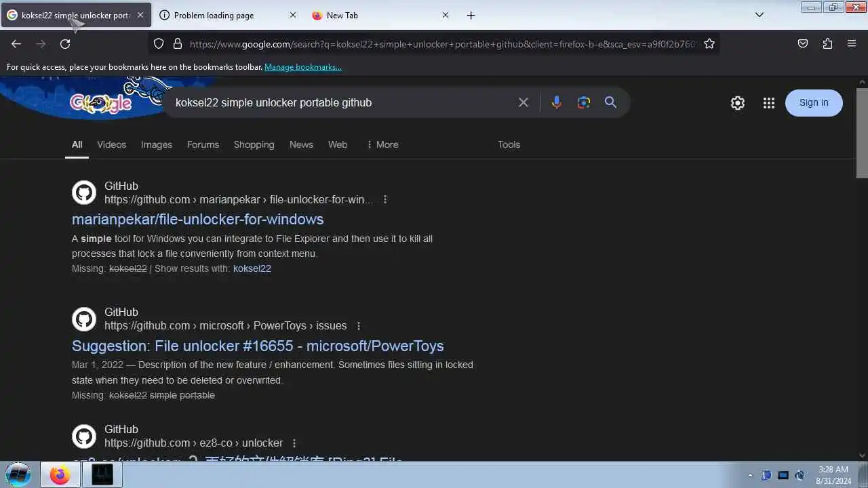This screenshot has width=868, height=488.
Task: Click GitHub favicon of PowerToys result
Action: point(84,319)
